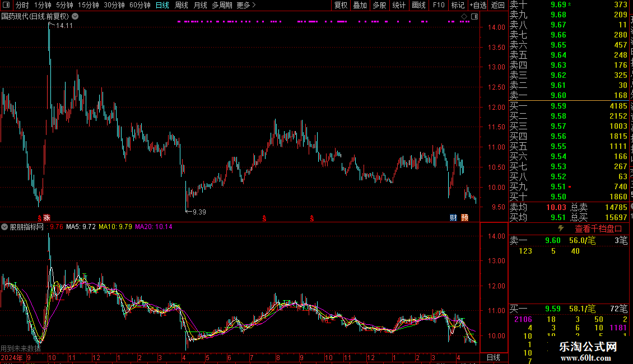
Task: Click the red 涨 marker icon
Action: click(47, 217)
